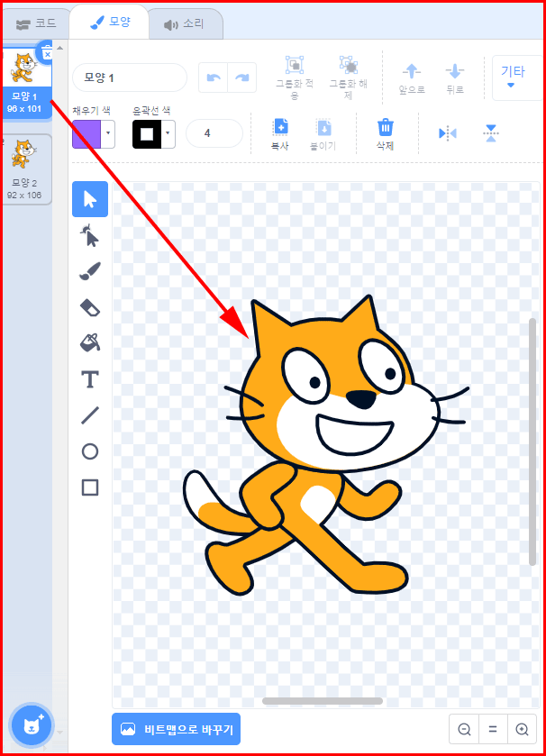The height and width of the screenshot is (756, 546).
Task: Open the outline color dropdown arrow
Action: (x=168, y=133)
